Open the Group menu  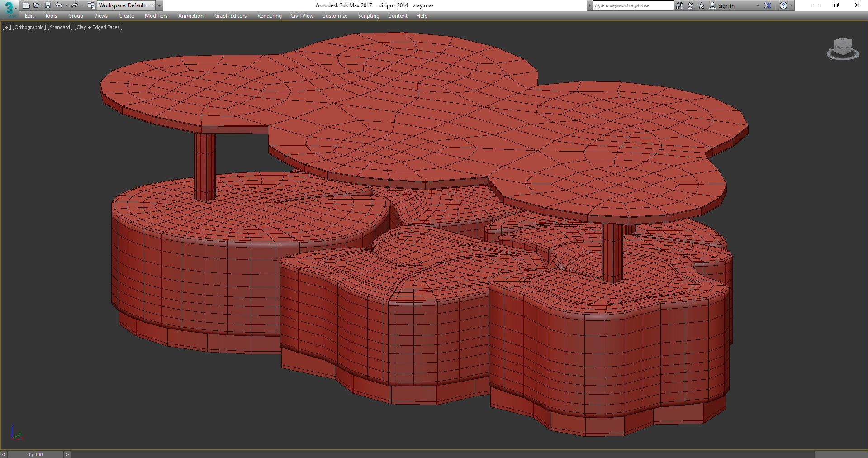click(76, 16)
